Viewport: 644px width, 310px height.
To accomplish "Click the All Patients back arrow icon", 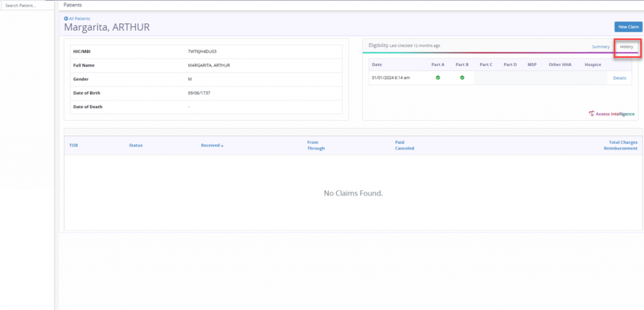I will coord(65,18).
